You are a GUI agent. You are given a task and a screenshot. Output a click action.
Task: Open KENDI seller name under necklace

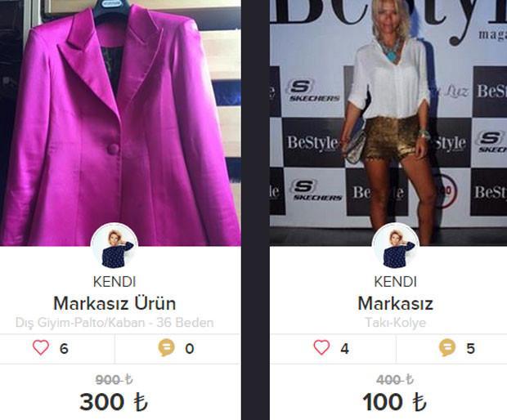[396, 282]
